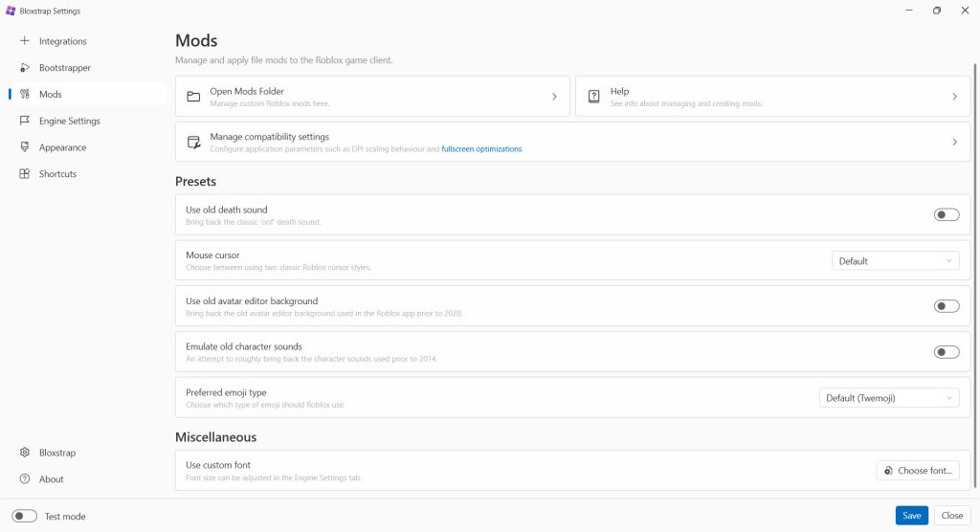Image resolution: width=980 pixels, height=532 pixels.
Task: Click the Open Mods Folder chevron arrow
Action: click(x=554, y=97)
